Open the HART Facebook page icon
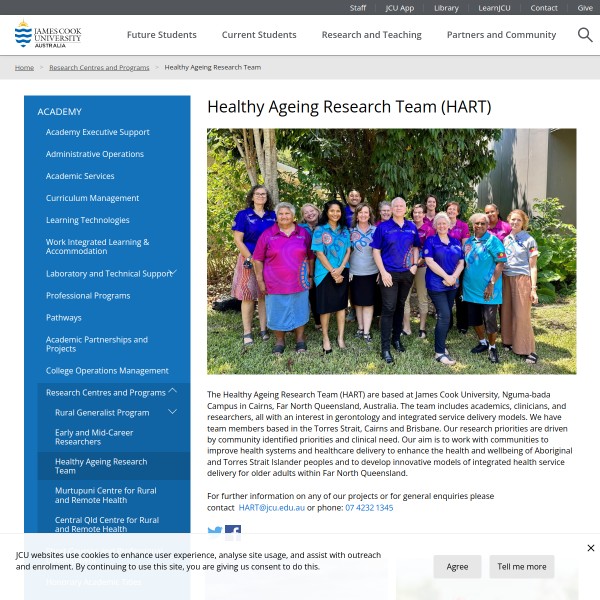This screenshot has height=600, width=600. [x=233, y=532]
